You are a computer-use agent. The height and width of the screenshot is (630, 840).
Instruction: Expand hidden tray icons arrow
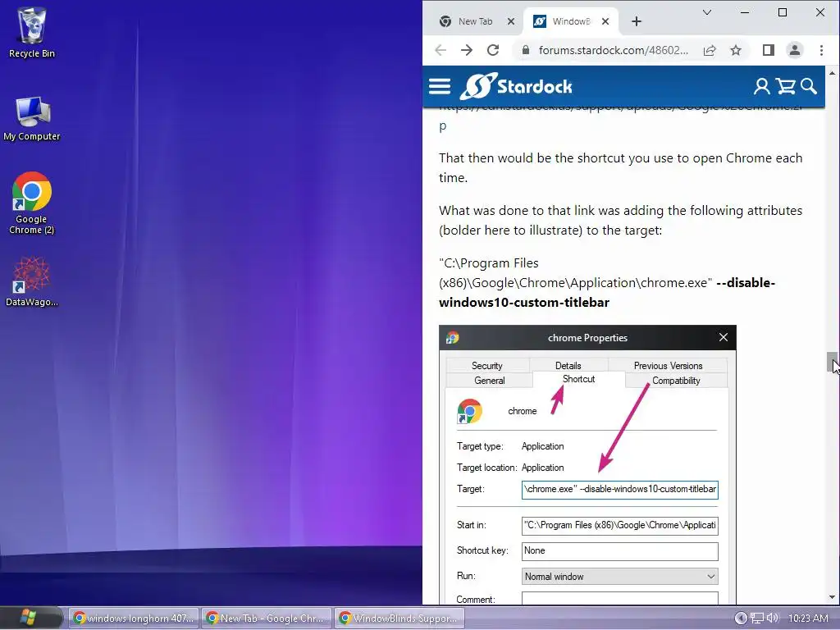pos(741,618)
